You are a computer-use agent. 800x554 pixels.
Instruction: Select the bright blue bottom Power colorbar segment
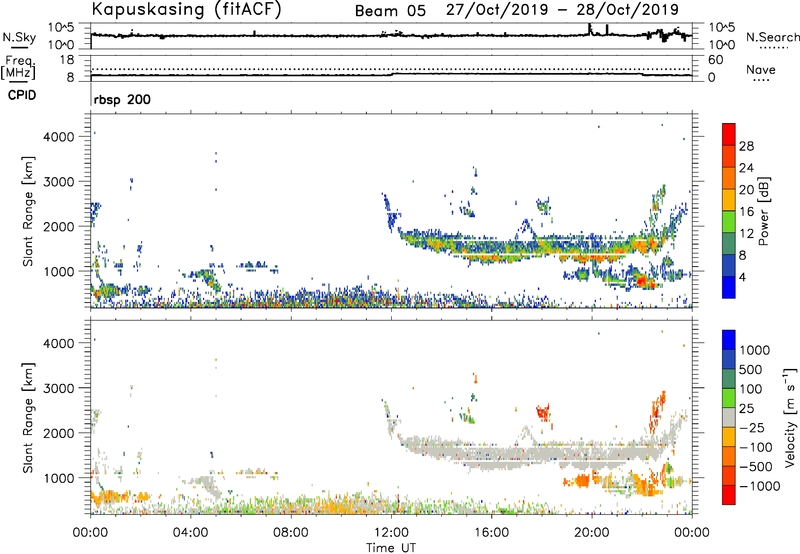729,287
